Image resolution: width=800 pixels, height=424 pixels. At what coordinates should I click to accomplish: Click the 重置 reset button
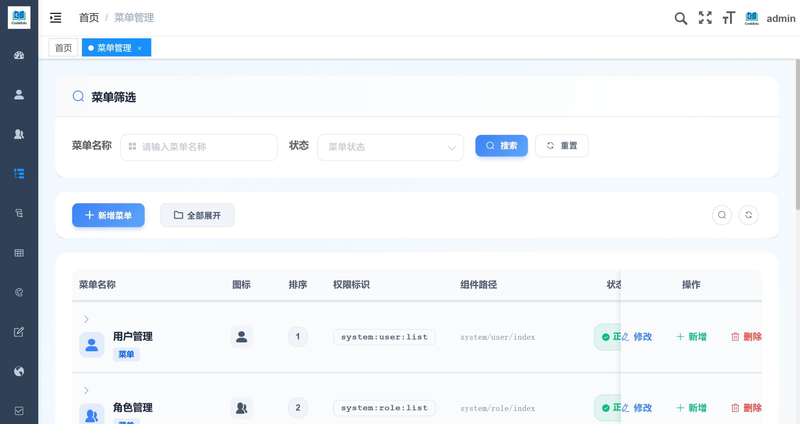click(x=562, y=145)
